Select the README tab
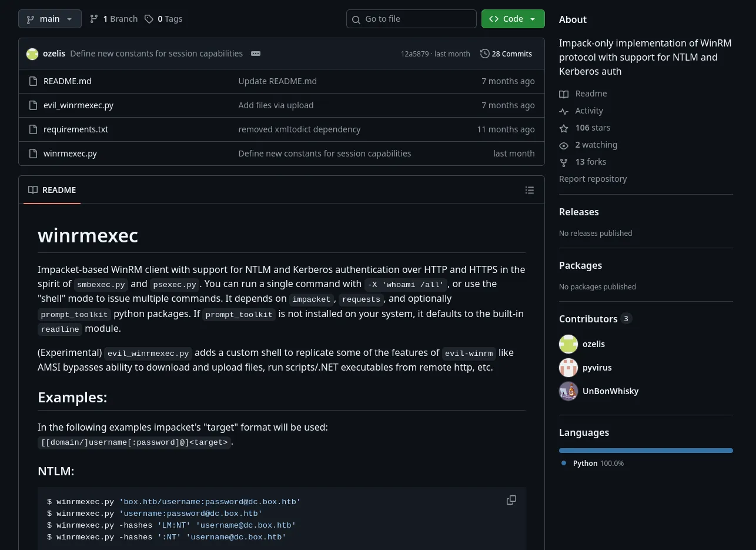756x550 pixels. click(52, 190)
